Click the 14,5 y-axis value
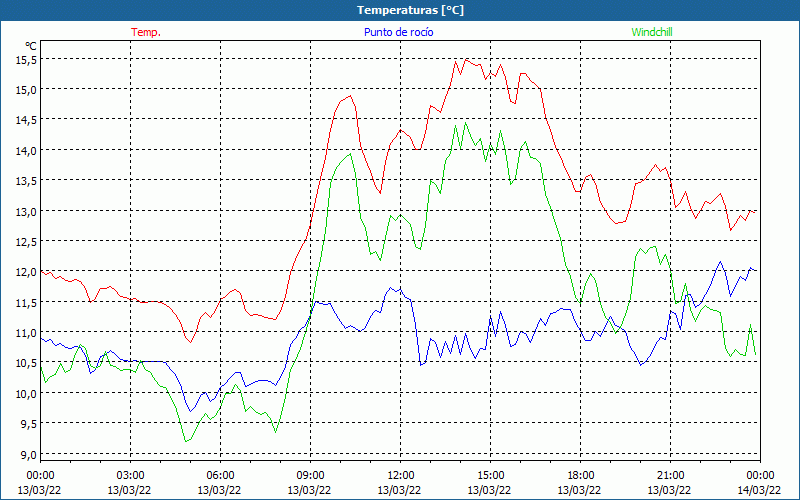Image resolution: width=800 pixels, height=500 pixels. click(27, 120)
